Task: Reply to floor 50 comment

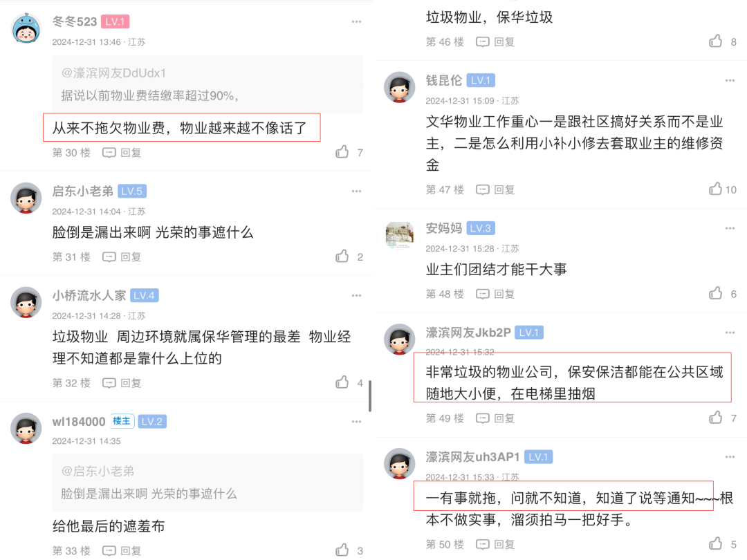Action: (495, 544)
